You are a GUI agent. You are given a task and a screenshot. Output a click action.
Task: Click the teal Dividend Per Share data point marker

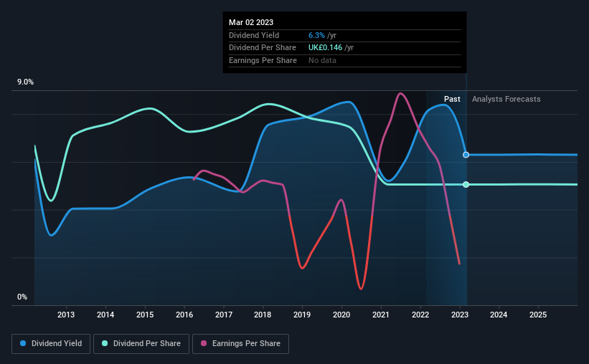point(466,185)
